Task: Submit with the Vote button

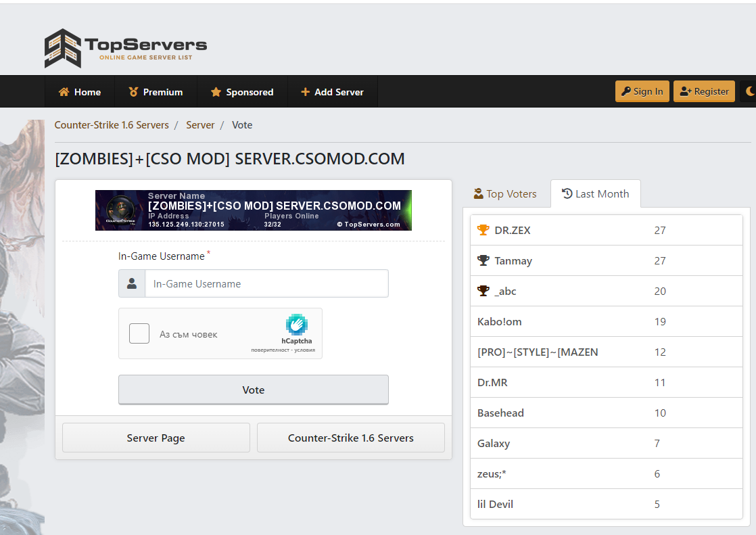Action: 254,390
